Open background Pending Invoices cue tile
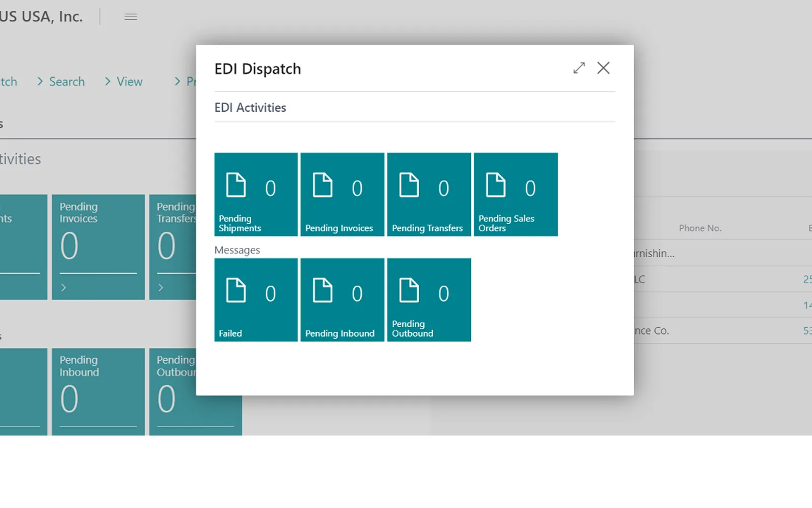Screen dimensions: 812x508 click(98, 247)
